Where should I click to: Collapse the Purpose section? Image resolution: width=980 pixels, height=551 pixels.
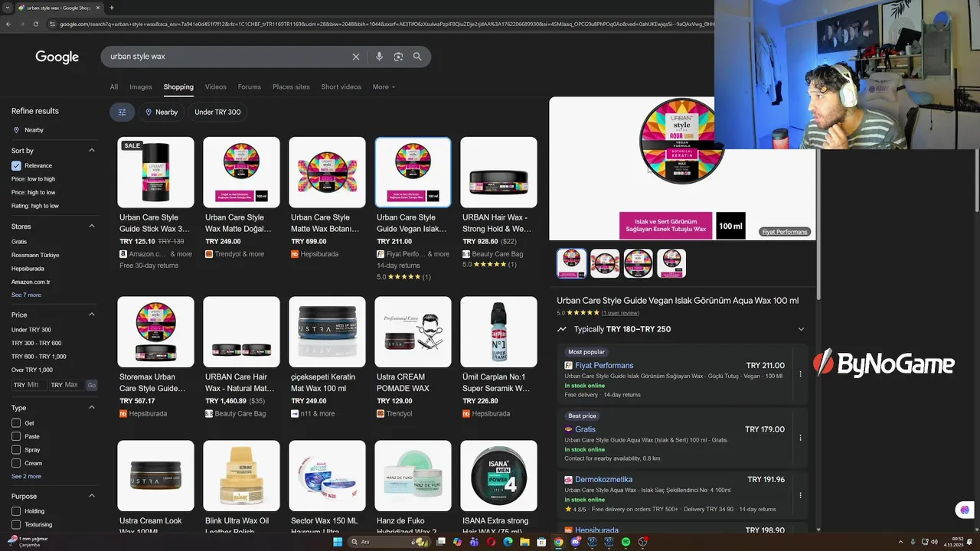[x=92, y=496]
